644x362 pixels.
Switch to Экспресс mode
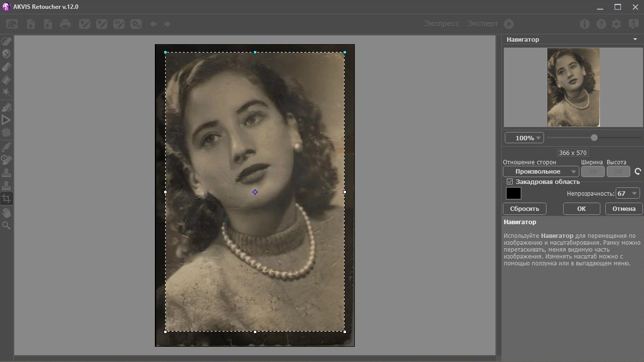pos(442,24)
